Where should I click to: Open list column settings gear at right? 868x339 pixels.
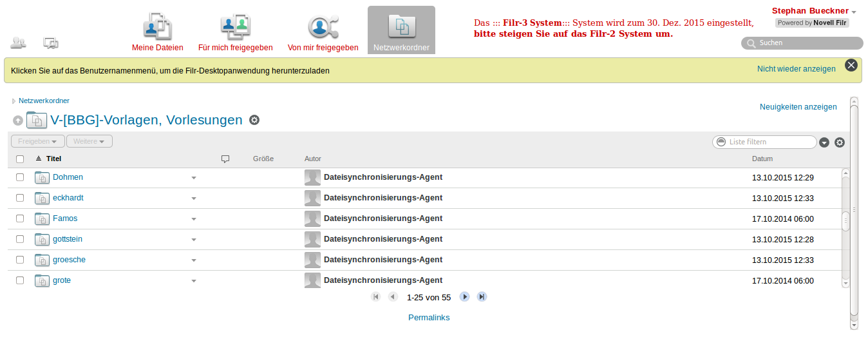point(840,142)
